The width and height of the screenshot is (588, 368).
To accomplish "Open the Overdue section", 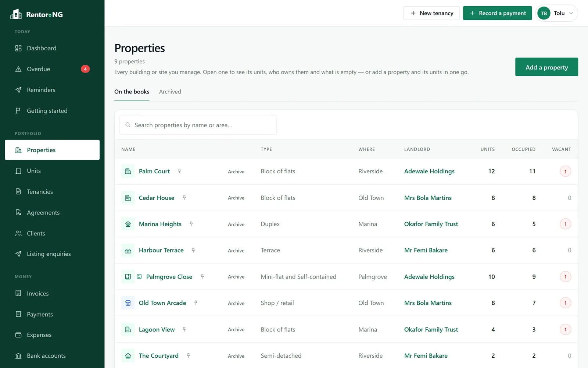I will point(52,69).
